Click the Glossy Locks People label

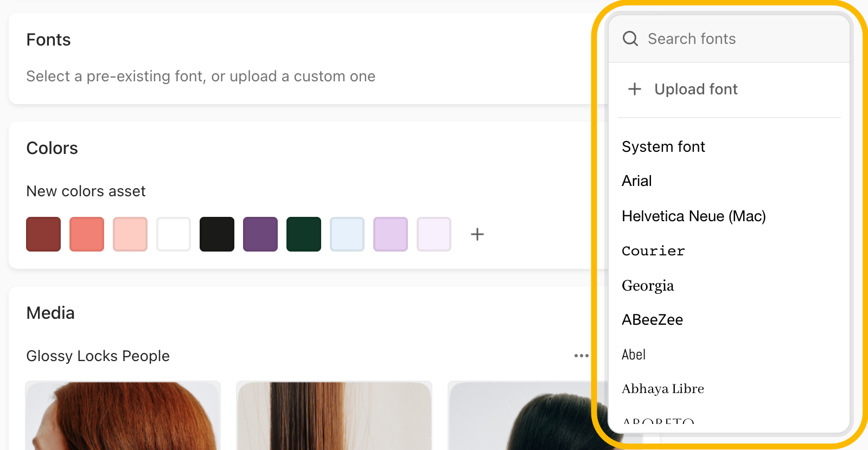tap(98, 356)
